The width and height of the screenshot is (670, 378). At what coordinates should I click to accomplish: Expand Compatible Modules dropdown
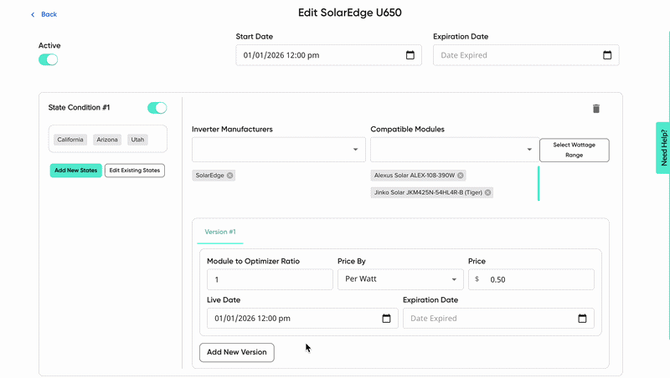pyautogui.click(x=454, y=149)
